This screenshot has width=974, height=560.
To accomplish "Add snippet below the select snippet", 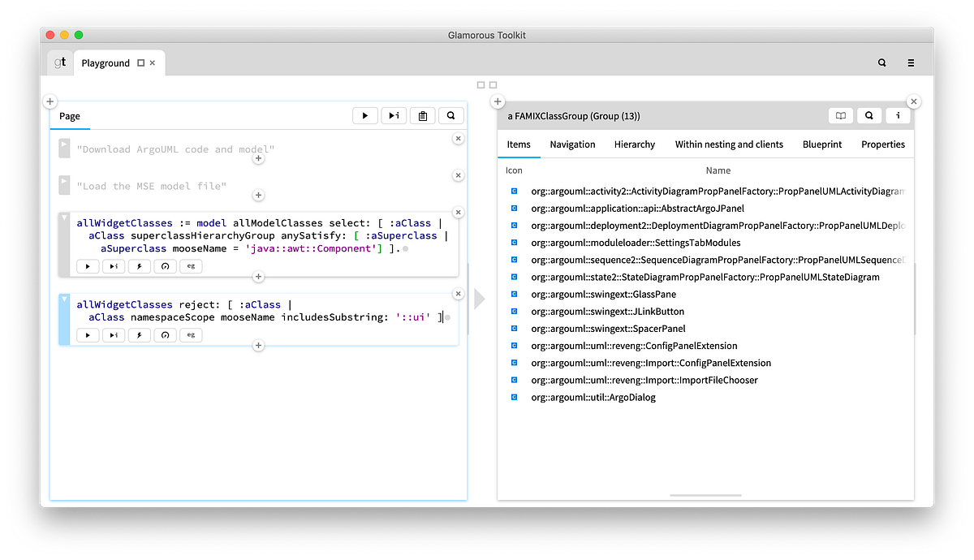I will point(258,277).
